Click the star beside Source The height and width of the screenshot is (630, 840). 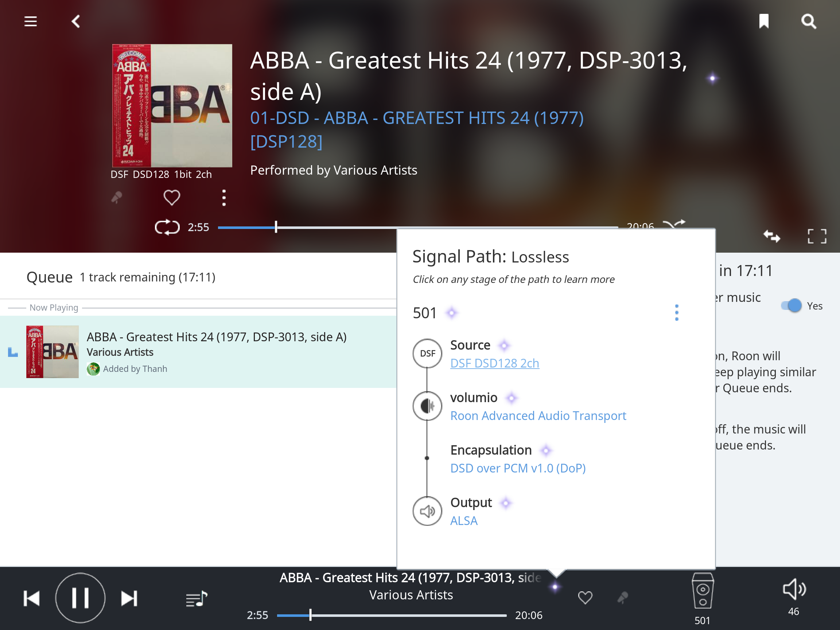point(504,345)
